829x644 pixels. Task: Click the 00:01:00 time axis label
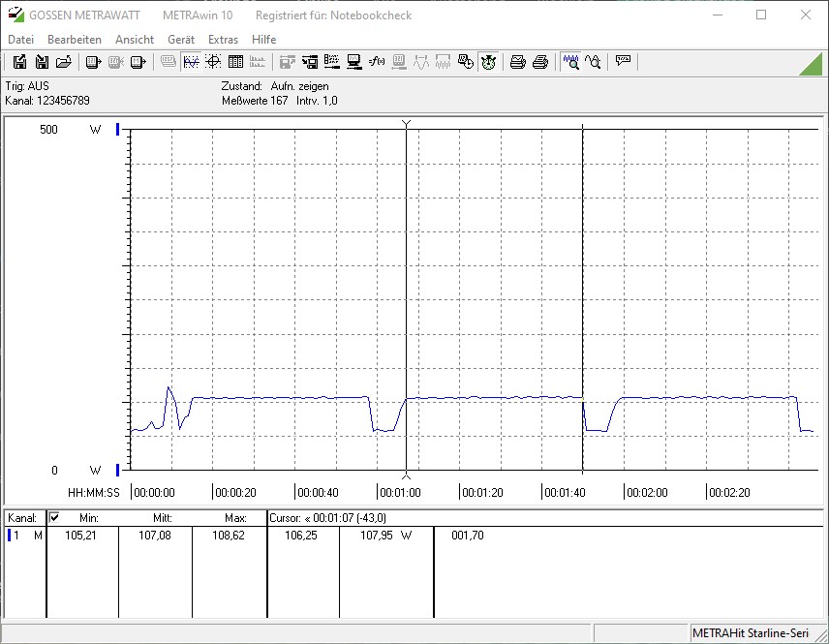pos(400,493)
